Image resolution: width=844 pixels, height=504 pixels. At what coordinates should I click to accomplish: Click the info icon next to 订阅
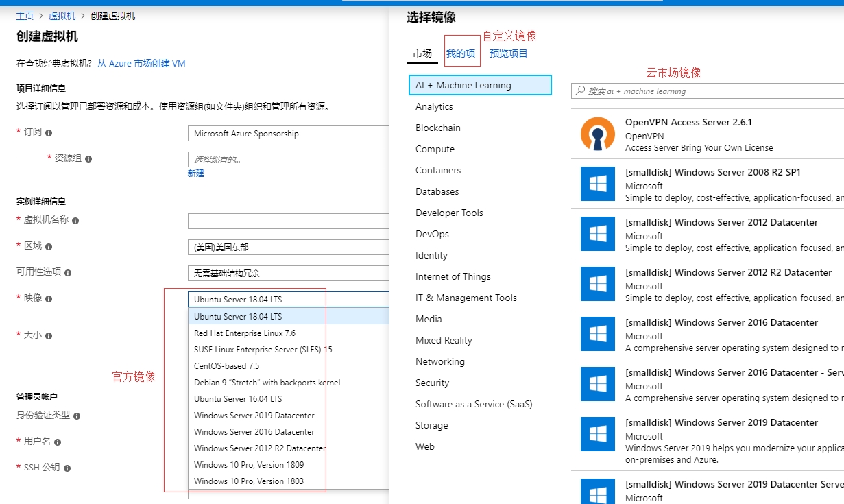point(49,133)
